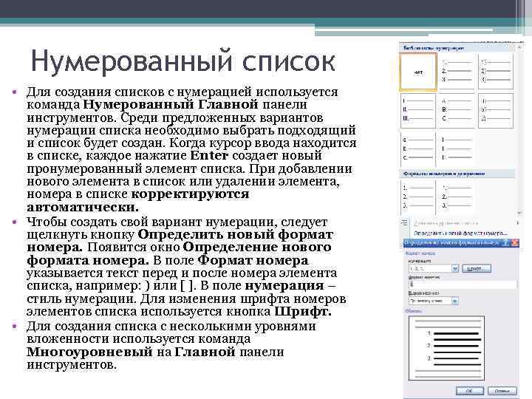This screenshot has width=532, height=399.
Task: Click the 'Шрифт...' button in dialog
Action: pos(477,268)
